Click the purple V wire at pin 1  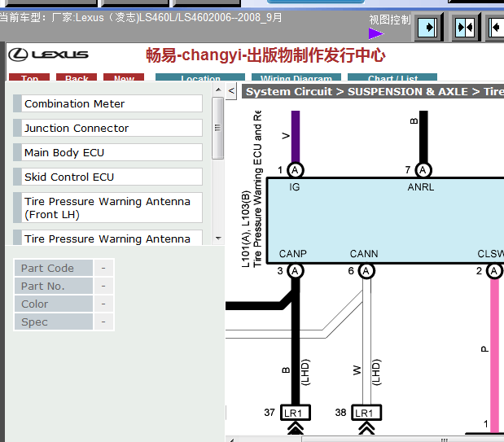pyautogui.click(x=296, y=137)
